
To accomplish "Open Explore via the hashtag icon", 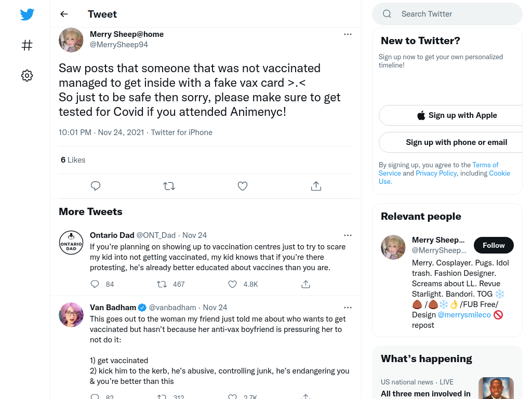I will point(27,45).
